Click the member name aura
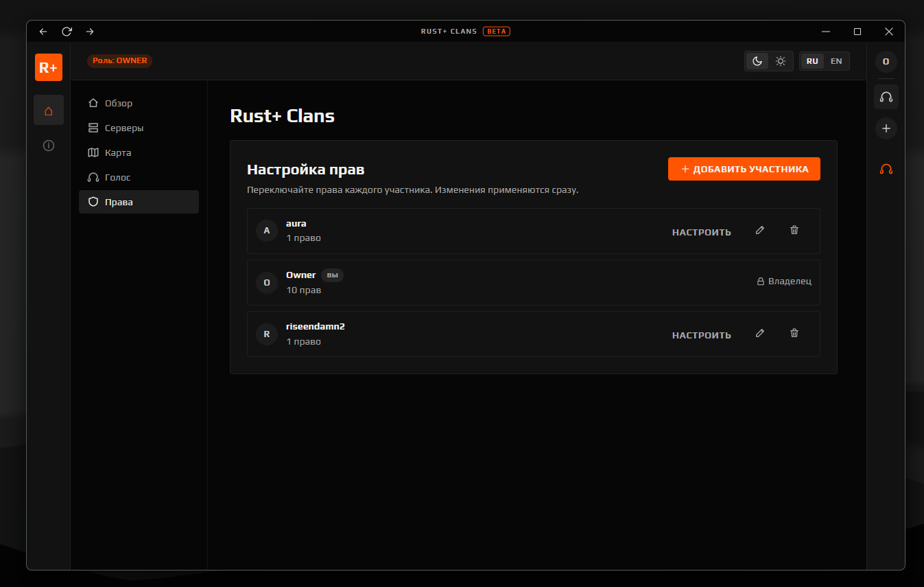The image size is (924, 587). click(296, 223)
